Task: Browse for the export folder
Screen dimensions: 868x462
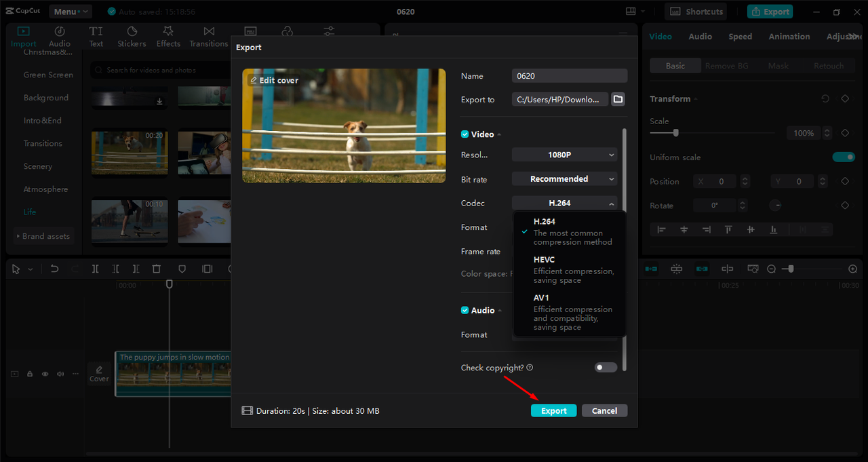Action: (x=618, y=99)
